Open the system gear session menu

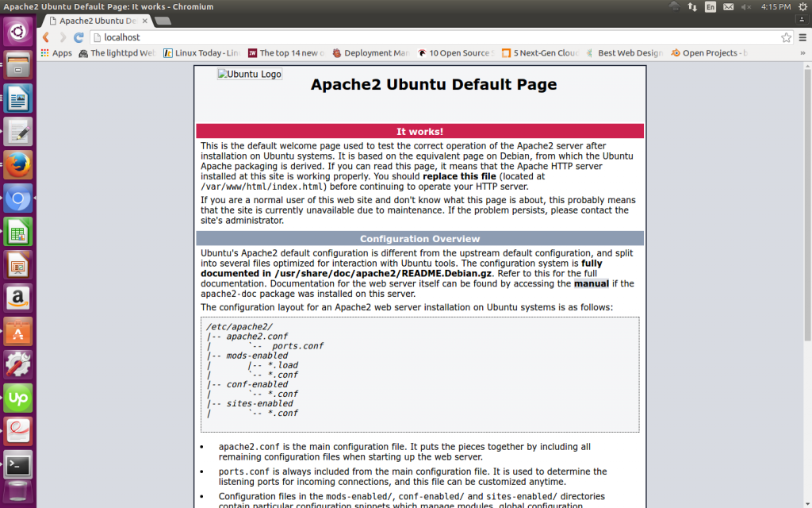point(802,6)
